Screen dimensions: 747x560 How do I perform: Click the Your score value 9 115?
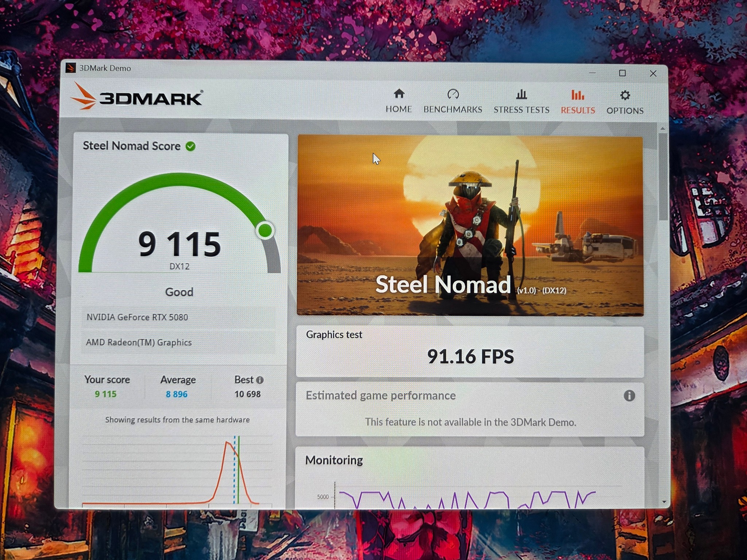pos(106,394)
